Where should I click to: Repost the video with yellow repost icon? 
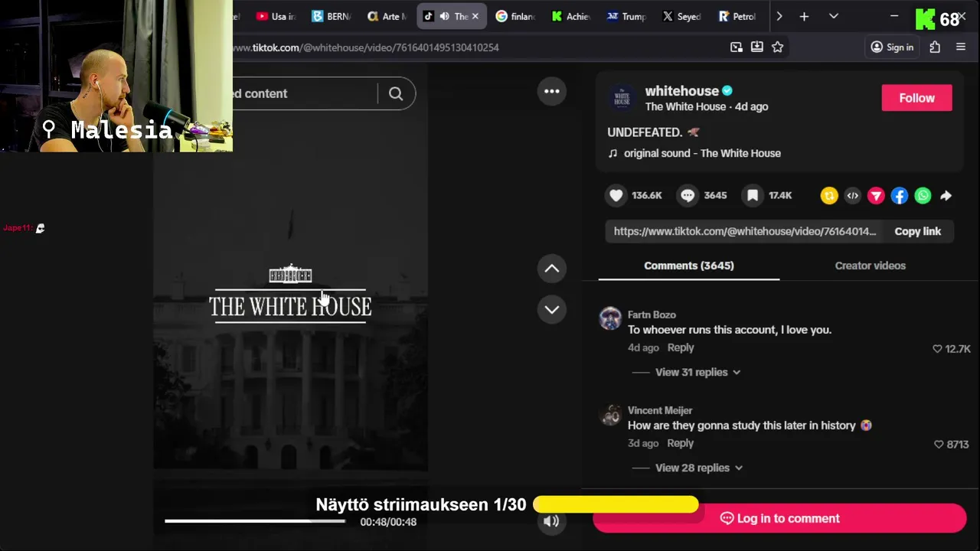[829, 196]
